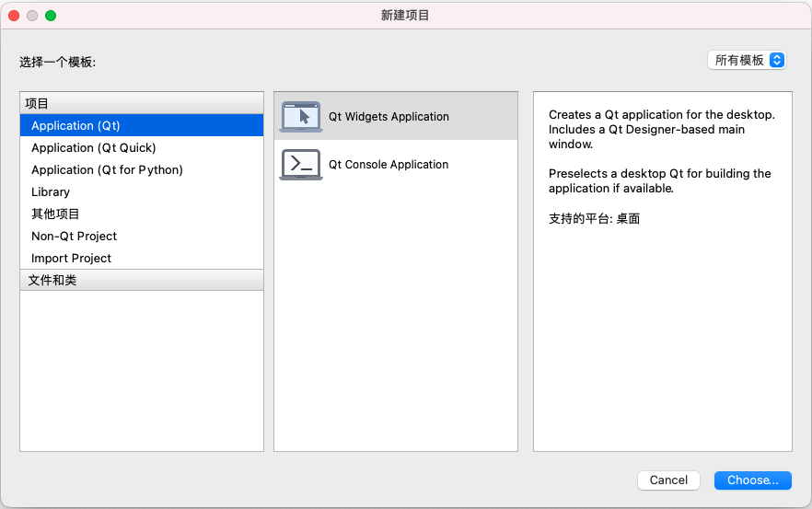
Task: Select Application (Qt) category
Action: [142, 125]
